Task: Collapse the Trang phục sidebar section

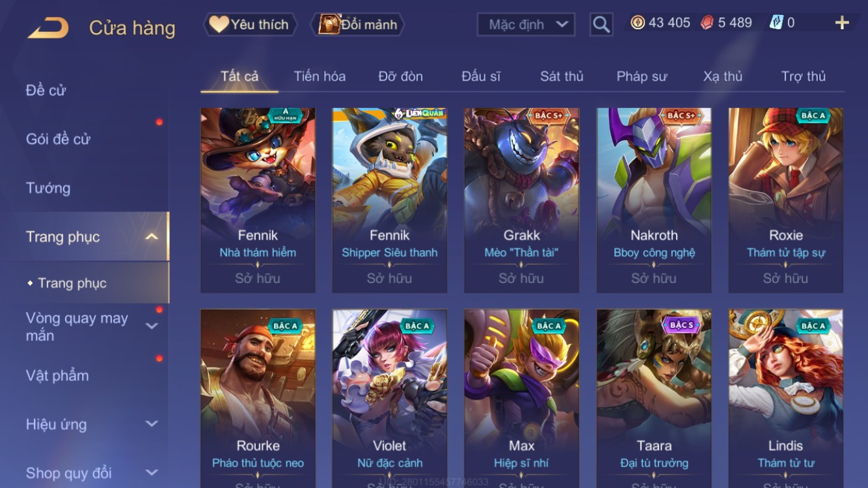Action: tap(152, 236)
